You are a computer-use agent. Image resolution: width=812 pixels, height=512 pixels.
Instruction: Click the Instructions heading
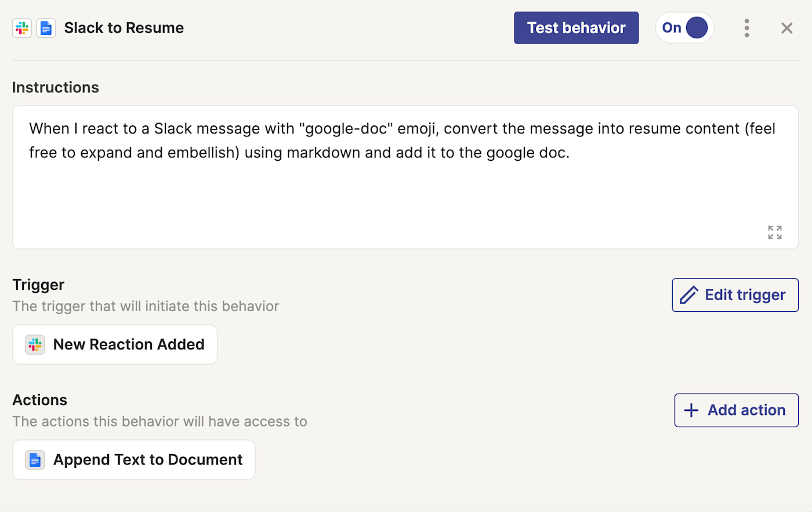pos(56,88)
